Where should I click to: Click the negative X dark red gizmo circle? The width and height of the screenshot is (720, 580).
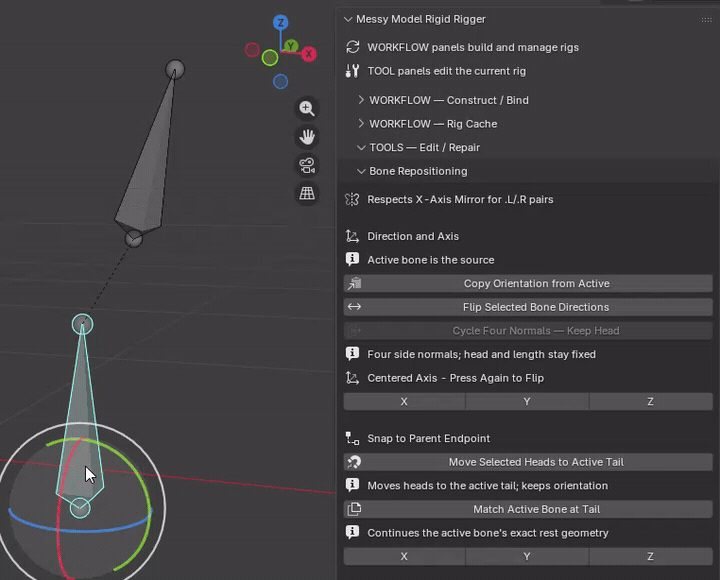click(252, 50)
